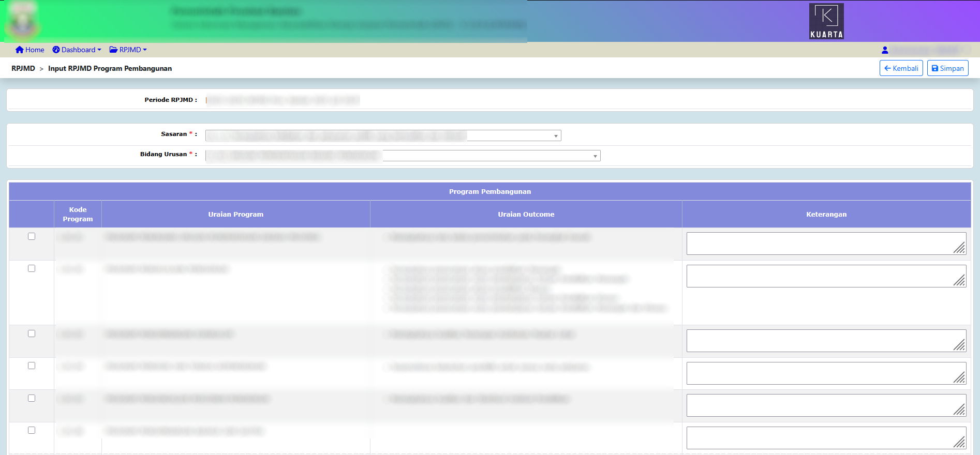Click the Periode RPJMD field
The height and width of the screenshot is (455, 980).
pyautogui.click(x=283, y=100)
